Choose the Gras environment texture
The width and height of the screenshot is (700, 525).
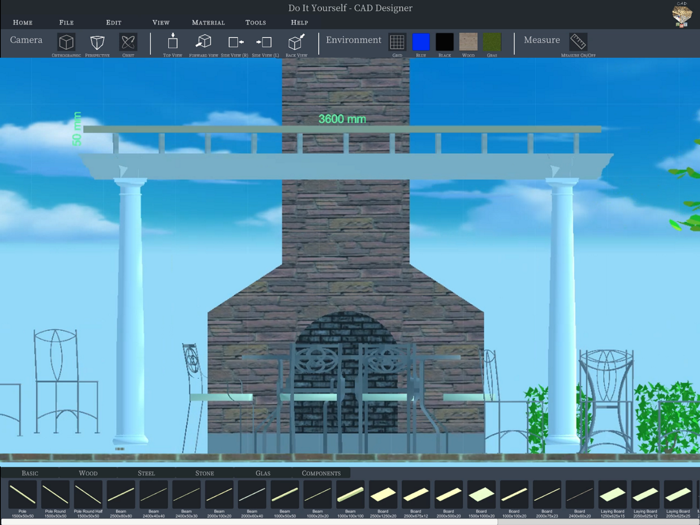click(492, 42)
